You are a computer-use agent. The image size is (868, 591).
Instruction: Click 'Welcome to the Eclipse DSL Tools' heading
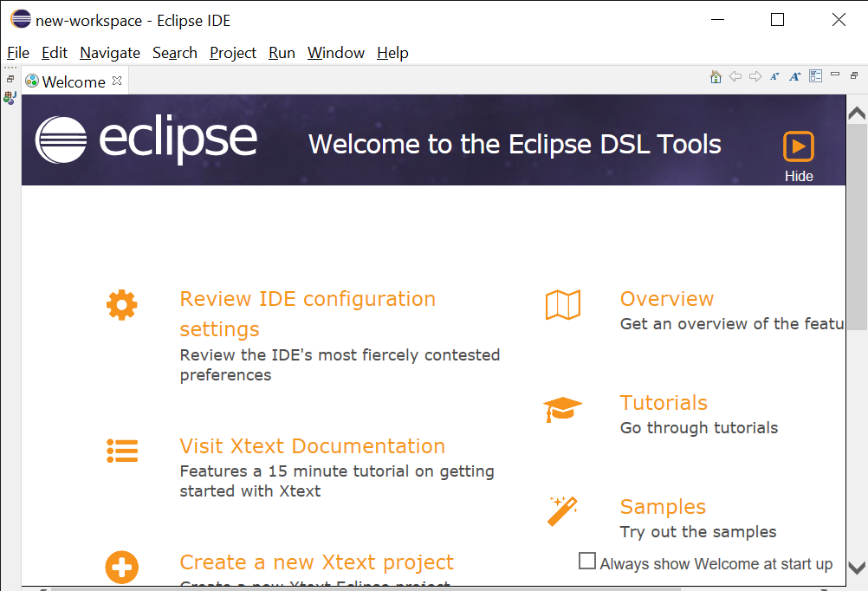point(515,144)
